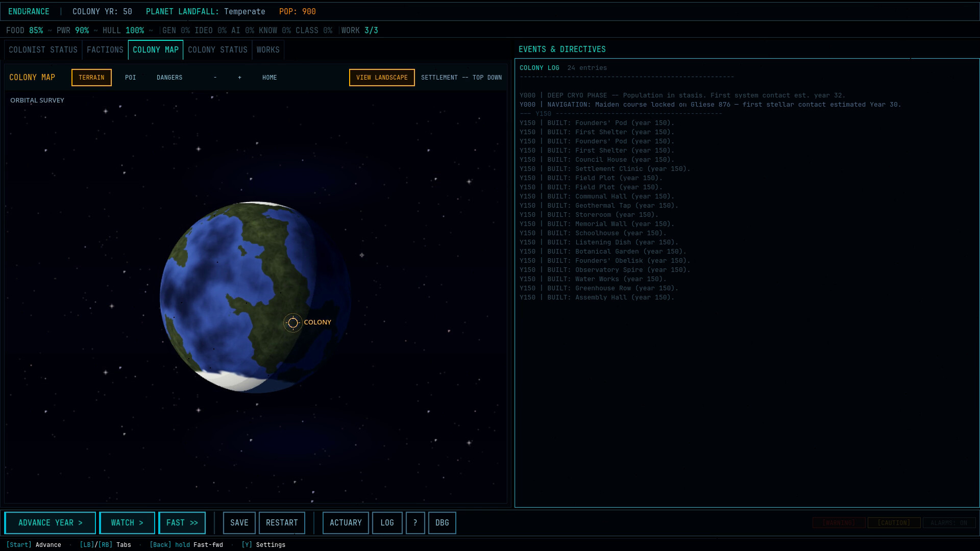Click the [Y] Settings hint

click(263, 545)
